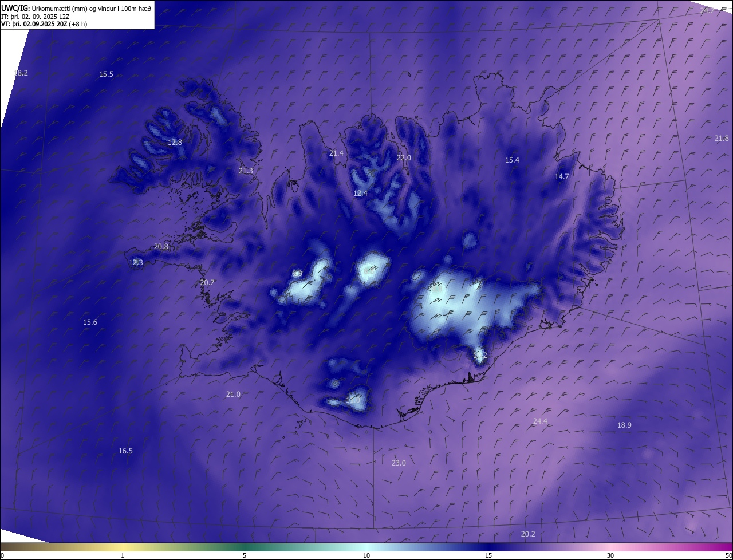
Task: Click the 20.7 value label
Action: point(207,283)
